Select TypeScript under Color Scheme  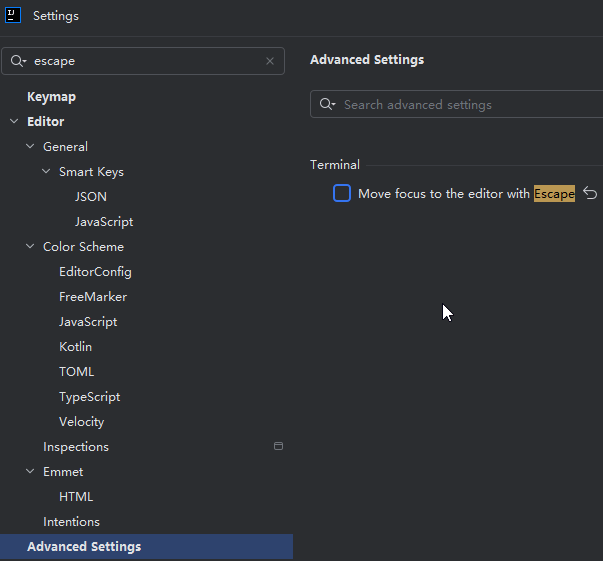[x=89, y=397]
